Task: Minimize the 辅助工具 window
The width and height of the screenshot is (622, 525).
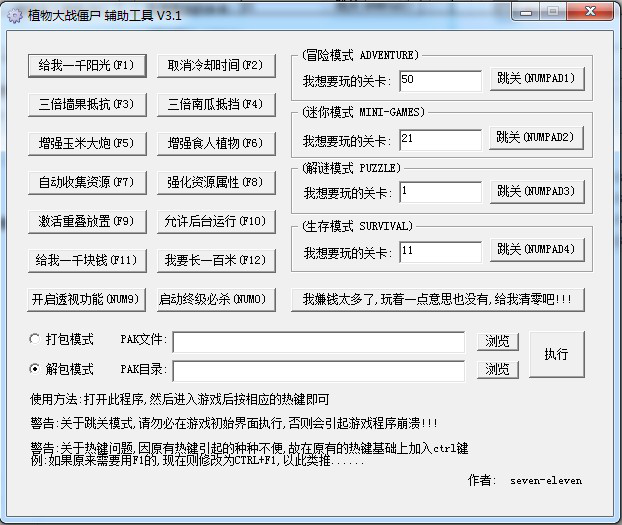Action: coord(526,12)
